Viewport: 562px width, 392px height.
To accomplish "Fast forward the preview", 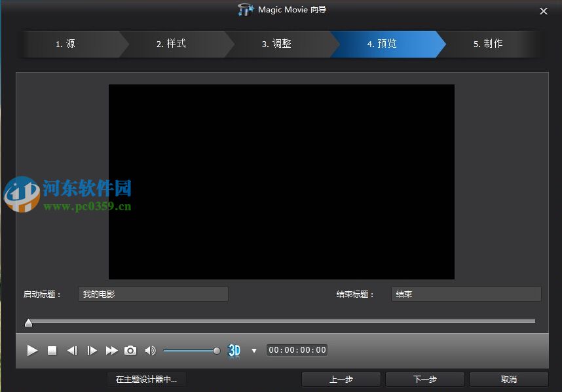I will coord(112,350).
